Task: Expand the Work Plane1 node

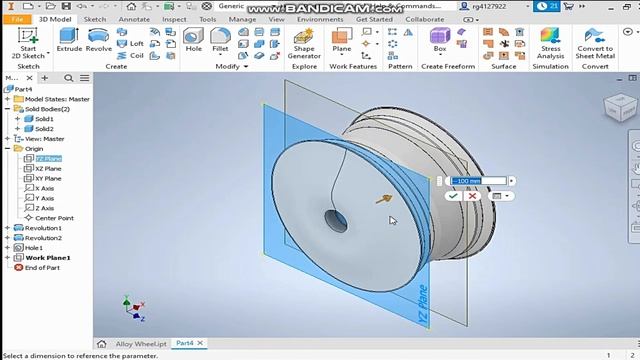Action: [7, 258]
